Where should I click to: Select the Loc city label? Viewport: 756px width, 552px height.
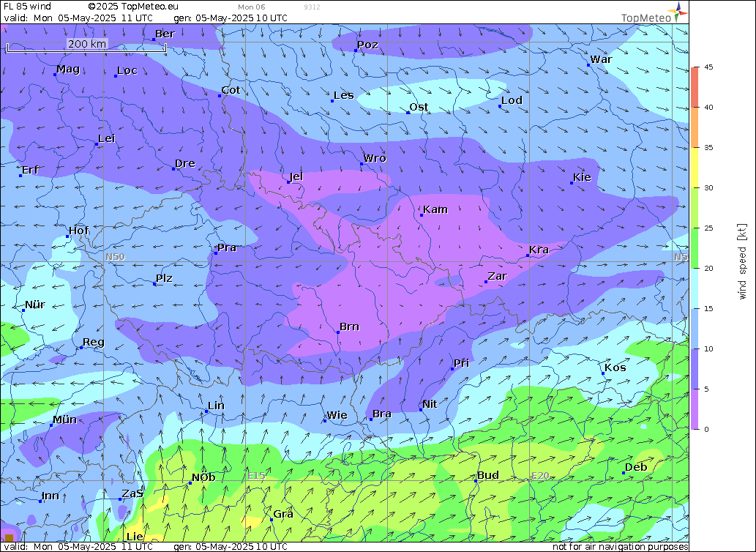tap(127, 70)
